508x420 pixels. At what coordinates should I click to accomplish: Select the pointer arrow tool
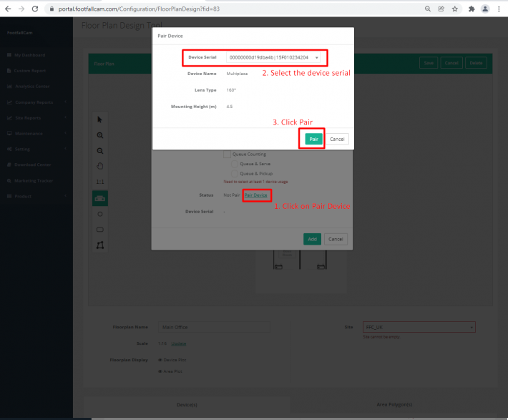pyautogui.click(x=100, y=119)
